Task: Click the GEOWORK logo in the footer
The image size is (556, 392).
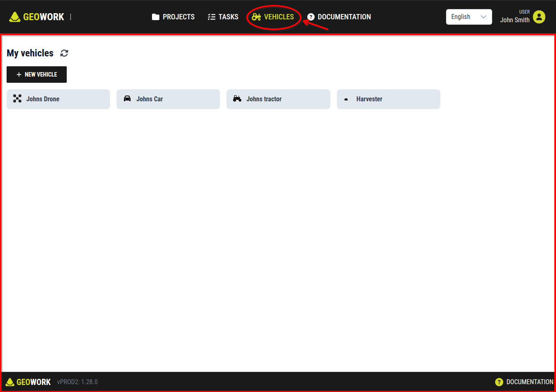Action: pos(28,382)
